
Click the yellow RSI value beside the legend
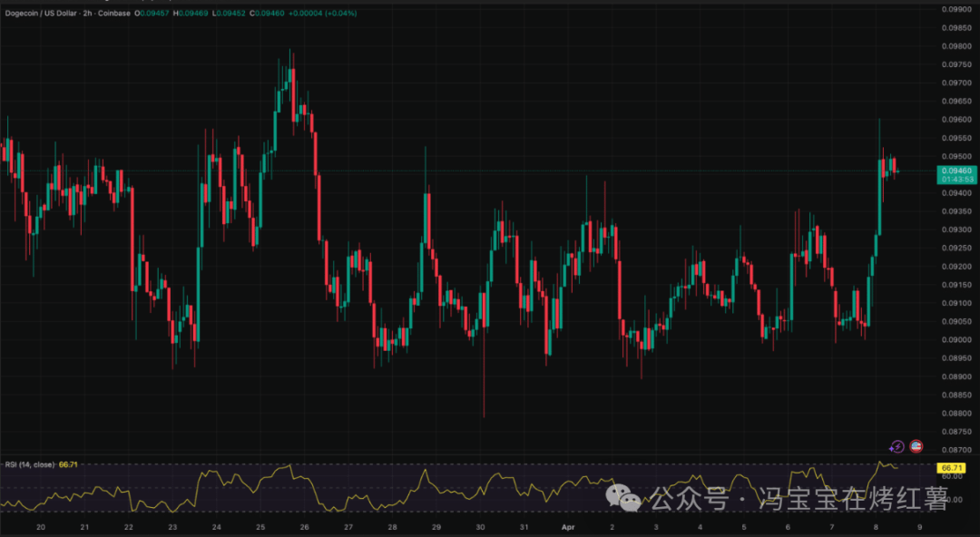[68, 464]
